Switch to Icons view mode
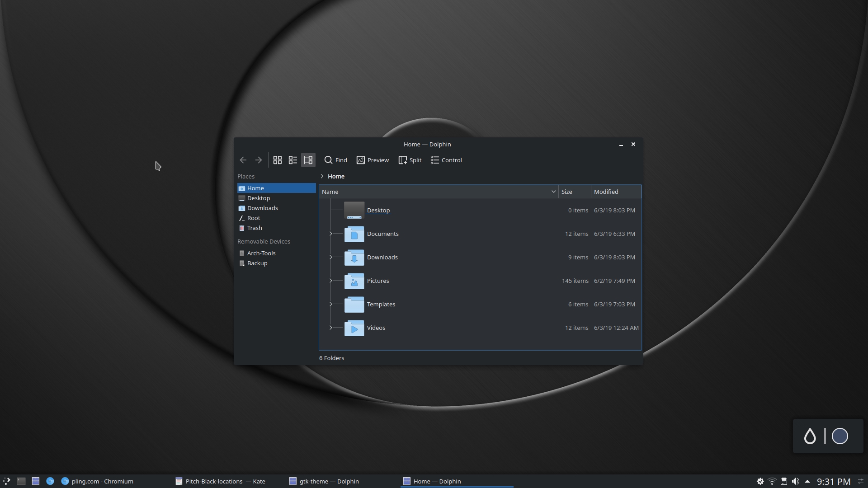Viewport: 868px width, 488px height. 278,160
